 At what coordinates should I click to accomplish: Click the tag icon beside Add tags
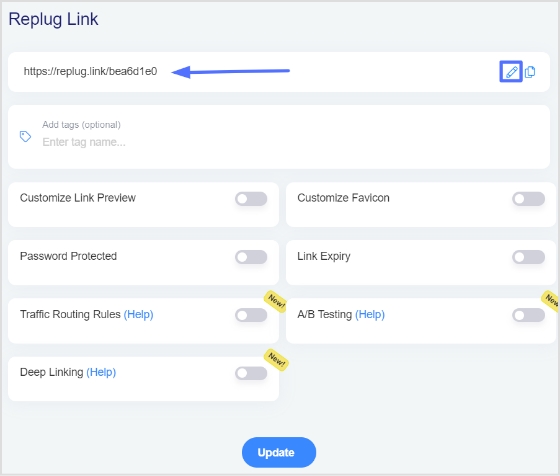click(x=25, y=136)
